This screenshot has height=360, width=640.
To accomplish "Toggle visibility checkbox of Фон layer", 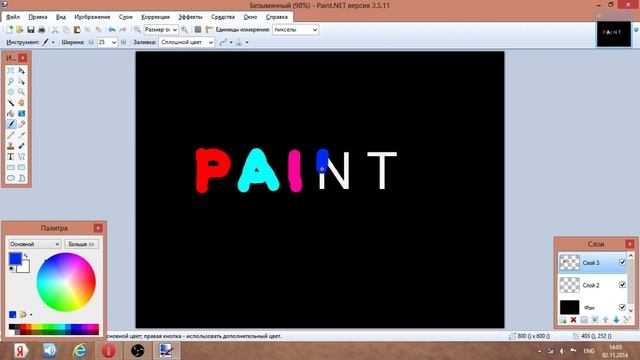I will [x=622, y=307].
